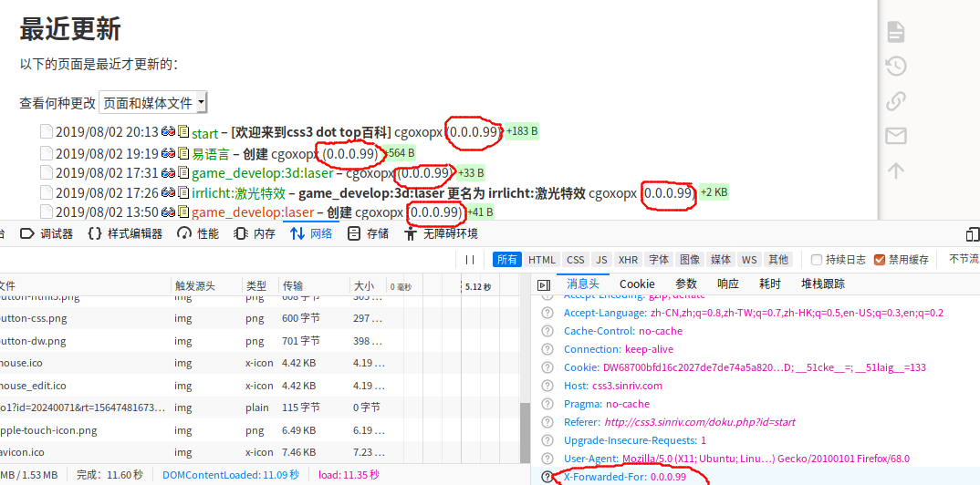The image size is (980, 485).
Task: Open revisions list icon for 易语言
Action: point(183,153)
